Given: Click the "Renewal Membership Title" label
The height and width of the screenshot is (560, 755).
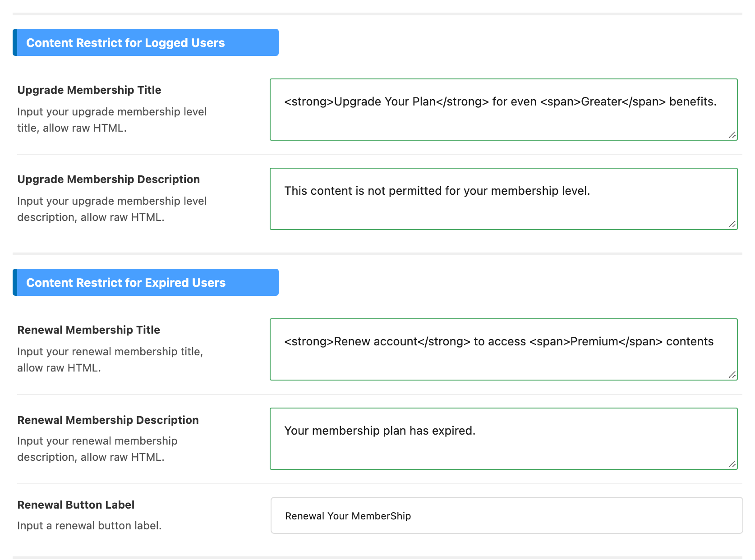Looking at the screenshot, I should tap(89, 330).
